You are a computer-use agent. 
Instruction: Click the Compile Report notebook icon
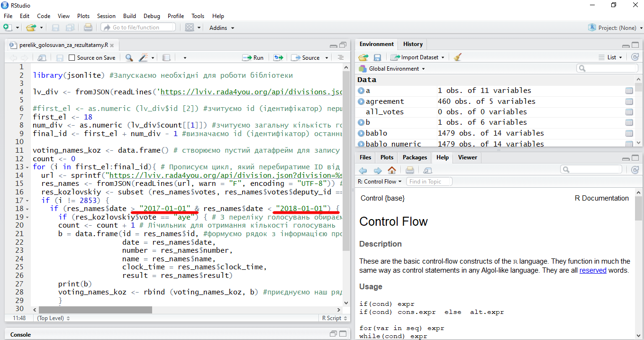point(166,58)
